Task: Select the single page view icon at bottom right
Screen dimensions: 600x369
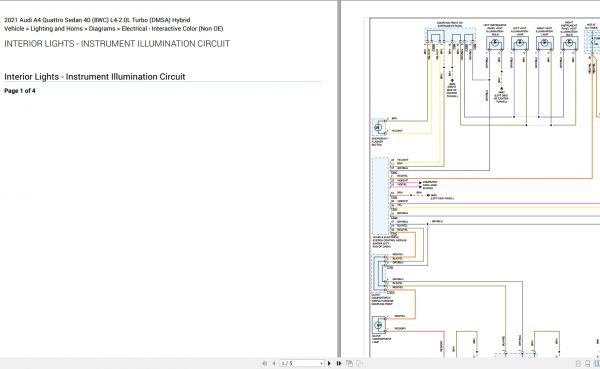Action: [578, 364]
